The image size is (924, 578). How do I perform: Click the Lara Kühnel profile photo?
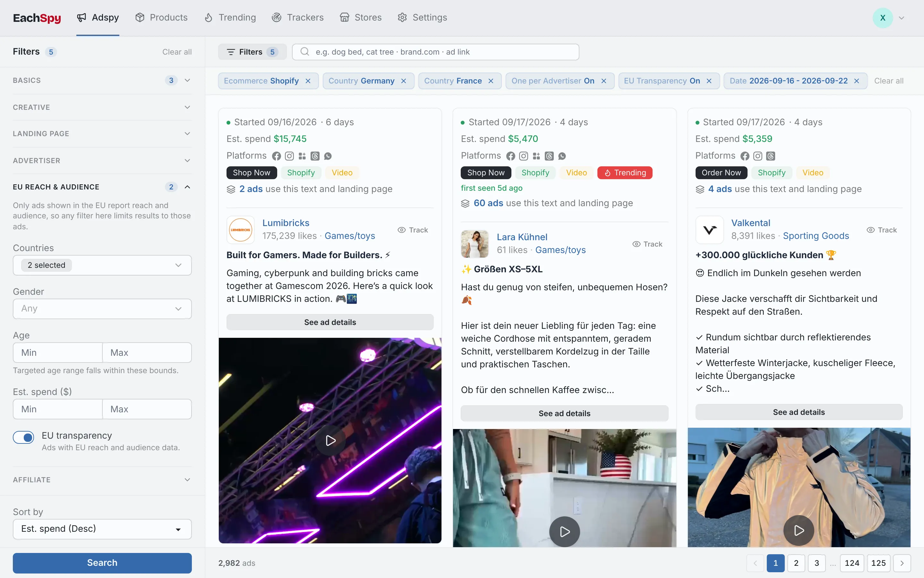click(x=475, y=244)
